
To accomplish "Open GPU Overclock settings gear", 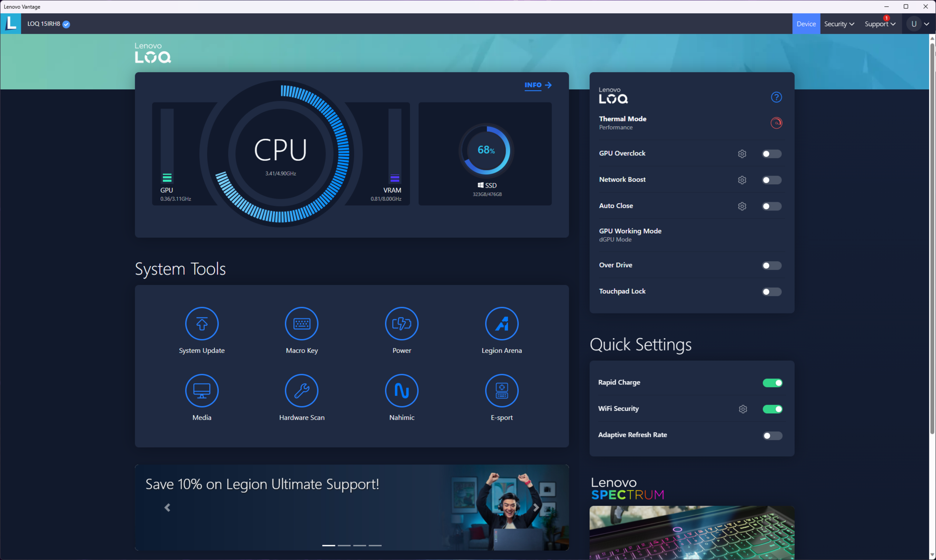I will click(x=741, y=154).
